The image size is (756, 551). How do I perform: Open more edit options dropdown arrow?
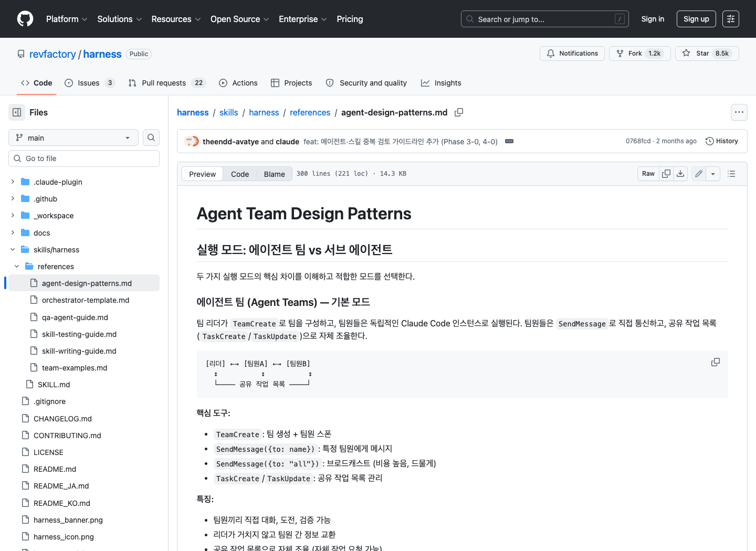[713, 174]
